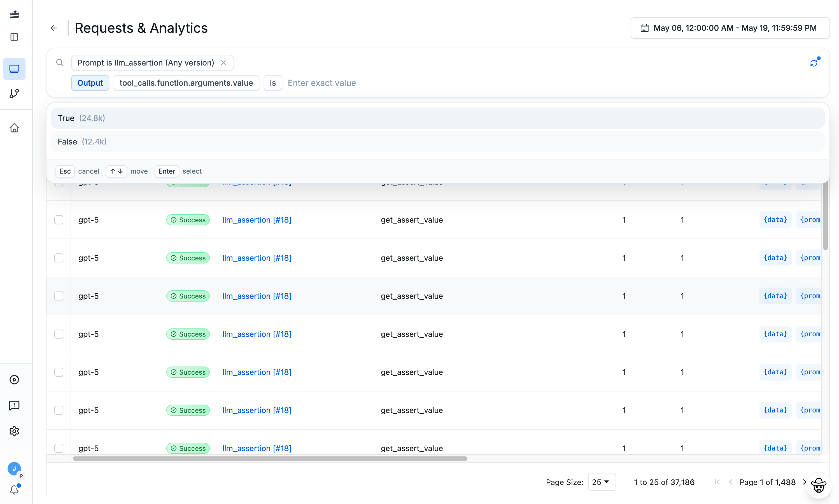Click the {data} tag in bottom row
This screenshot has width=839, height=504.
[775, 448]
